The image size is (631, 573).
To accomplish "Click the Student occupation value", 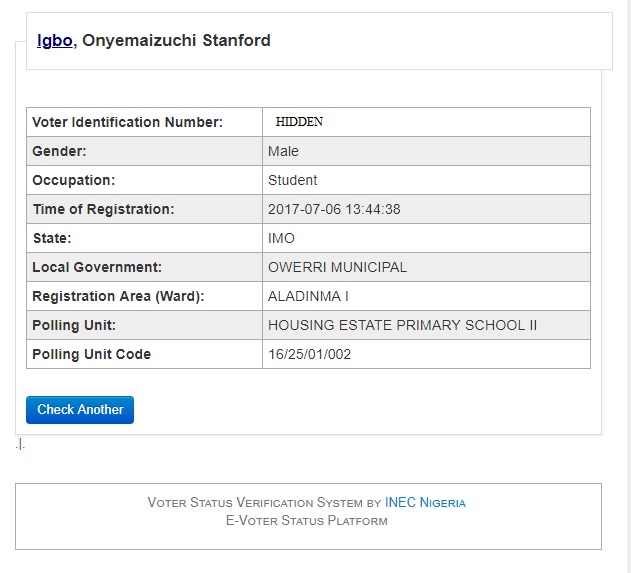I will 293,180.
